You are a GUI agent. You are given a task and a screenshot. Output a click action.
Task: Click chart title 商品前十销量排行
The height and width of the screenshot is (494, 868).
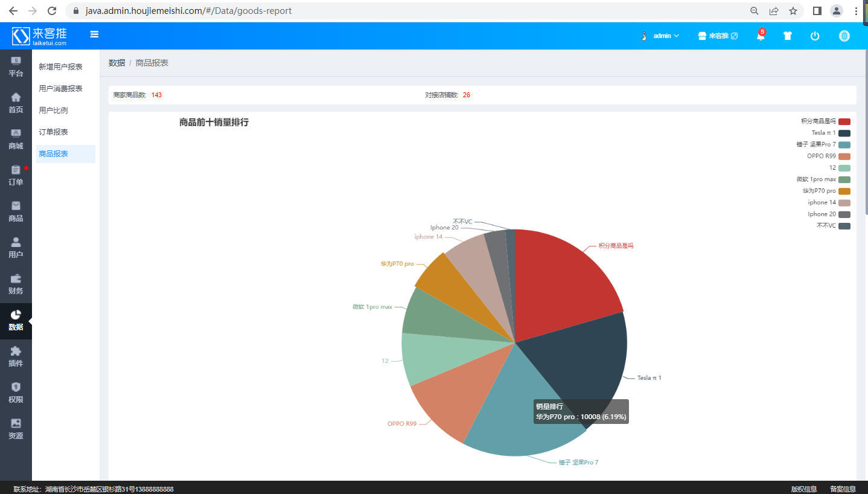coord(214,123)
